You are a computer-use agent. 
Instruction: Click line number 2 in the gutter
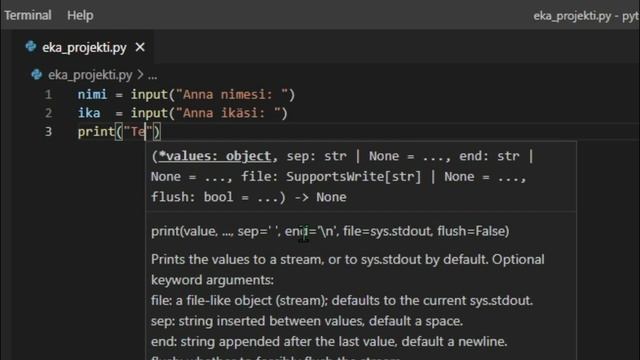48,113
